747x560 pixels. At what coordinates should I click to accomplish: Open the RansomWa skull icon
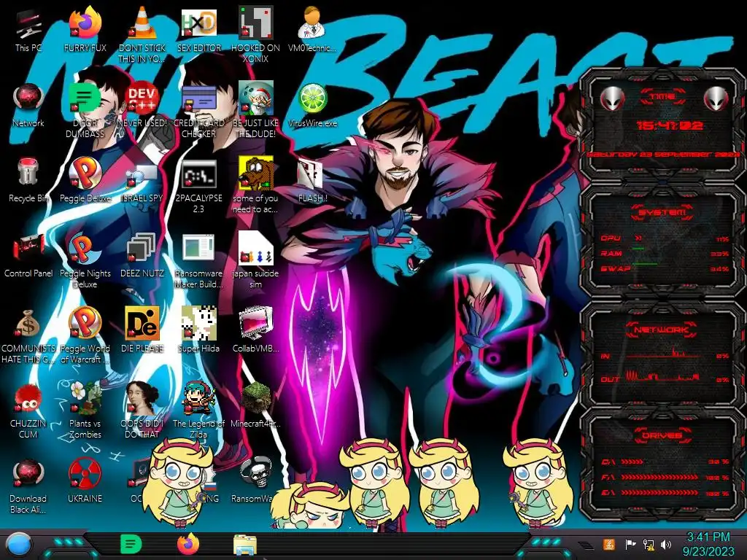[x=256, y=472]
